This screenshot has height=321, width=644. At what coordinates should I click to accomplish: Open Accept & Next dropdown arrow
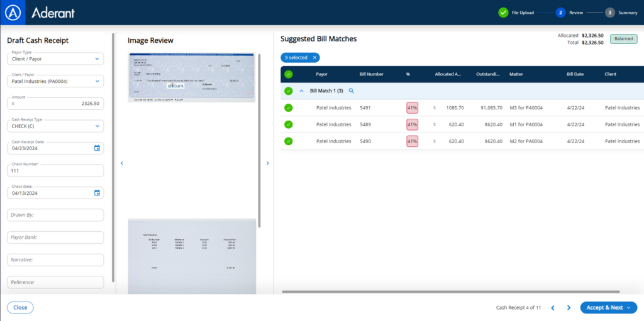coord(629,307)
